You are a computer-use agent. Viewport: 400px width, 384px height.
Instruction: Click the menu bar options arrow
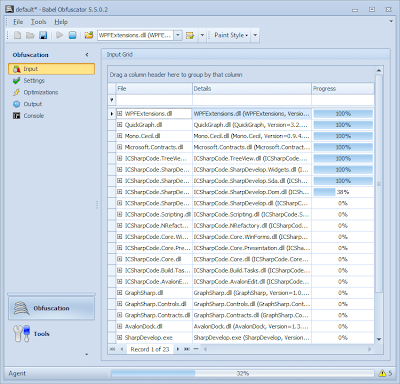[391, 21]
